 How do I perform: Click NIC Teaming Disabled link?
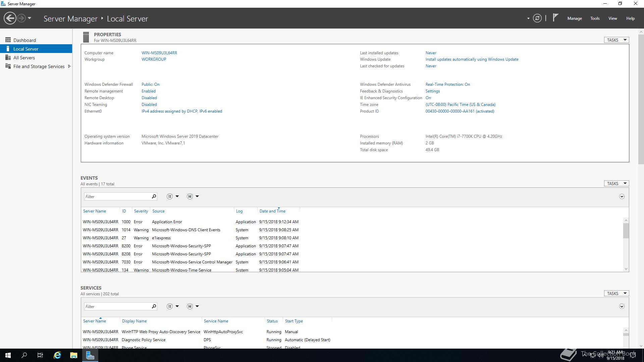(x=149, y=105)
